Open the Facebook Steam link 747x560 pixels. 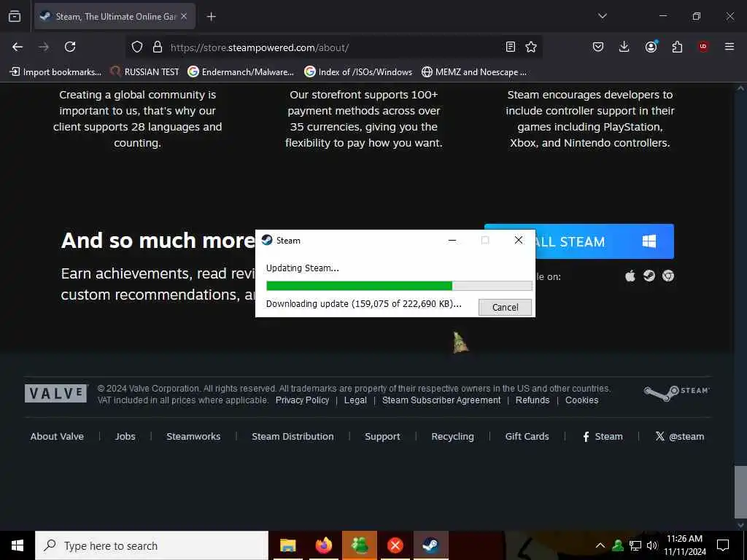pyautogui.click(x=603, y=436)
